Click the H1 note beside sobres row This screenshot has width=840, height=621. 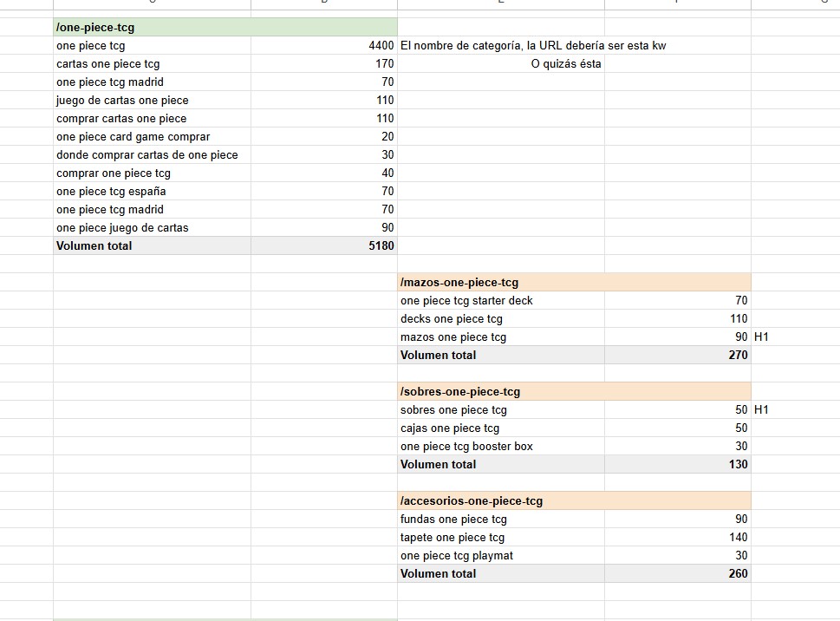coord(761,410)
